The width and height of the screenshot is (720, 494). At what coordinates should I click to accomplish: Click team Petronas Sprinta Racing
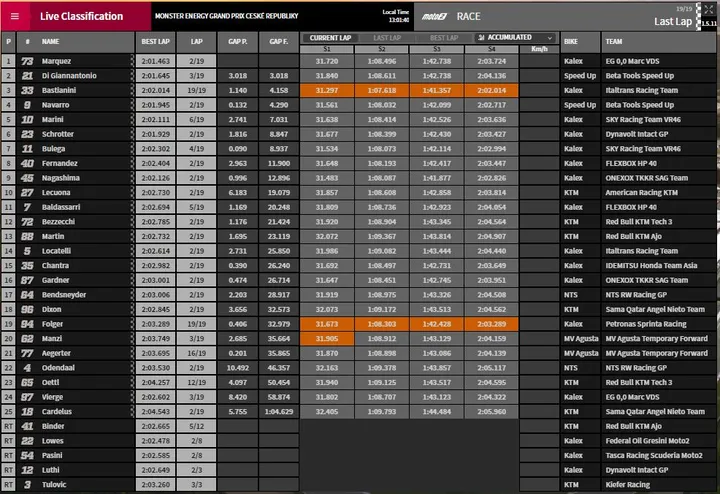(646, 324)
